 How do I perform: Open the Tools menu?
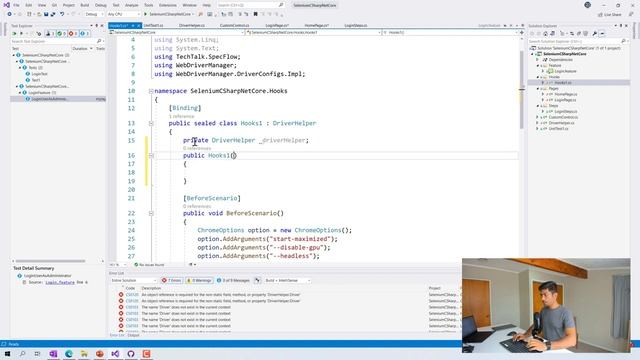(x=149, y=5)
